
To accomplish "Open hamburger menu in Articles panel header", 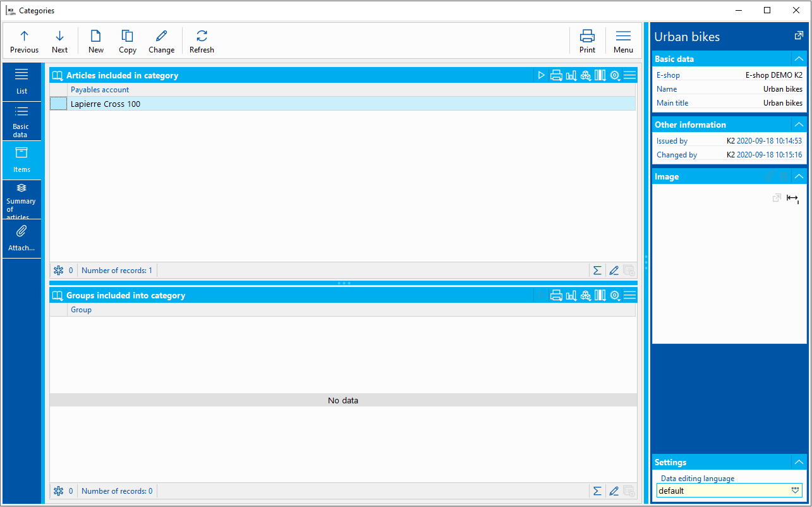I will 629,75.
